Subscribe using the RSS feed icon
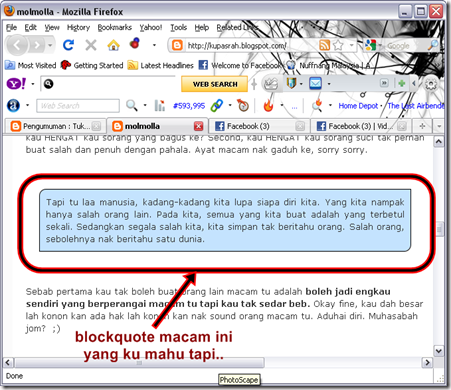 [x=324, y=45]
